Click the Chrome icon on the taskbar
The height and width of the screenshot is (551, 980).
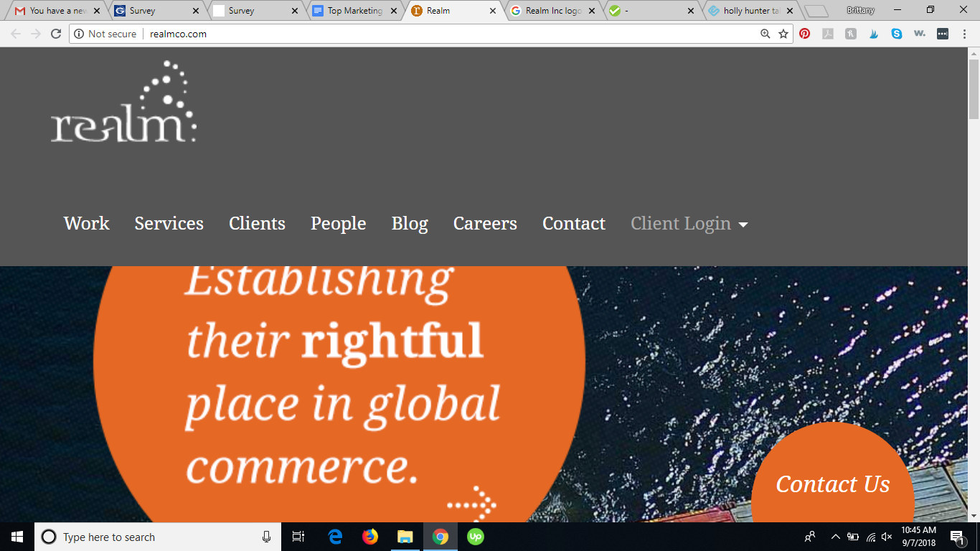point(440,537)
